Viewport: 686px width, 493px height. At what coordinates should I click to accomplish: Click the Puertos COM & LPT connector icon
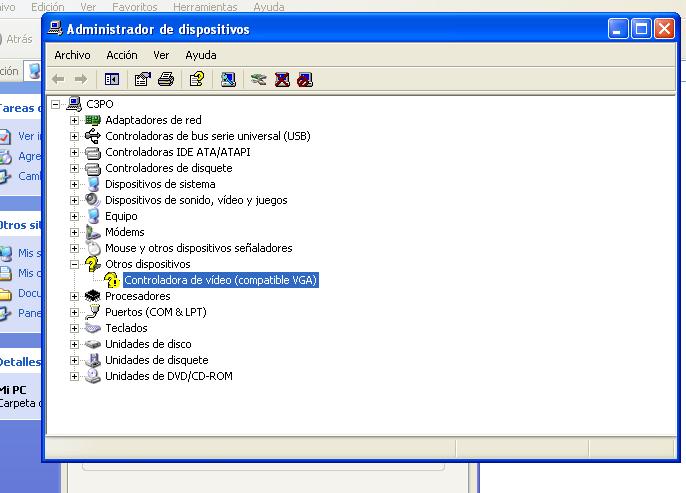click(93, 312)
